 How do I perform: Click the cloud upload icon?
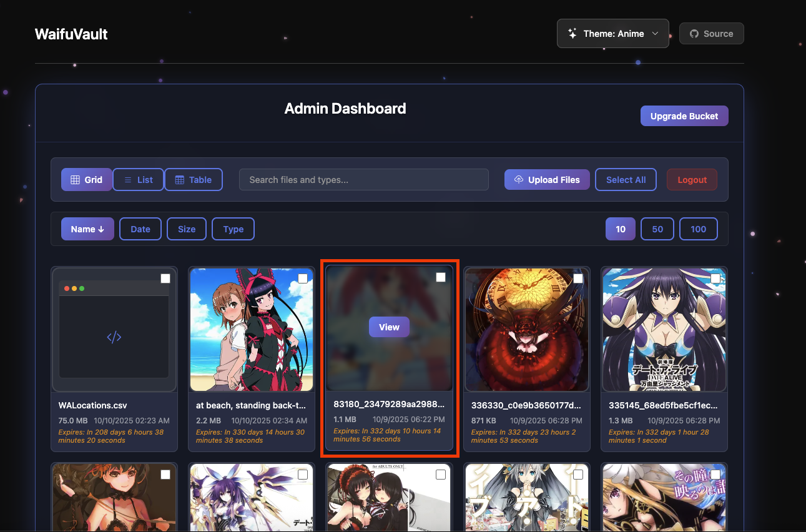coord(519,180)
